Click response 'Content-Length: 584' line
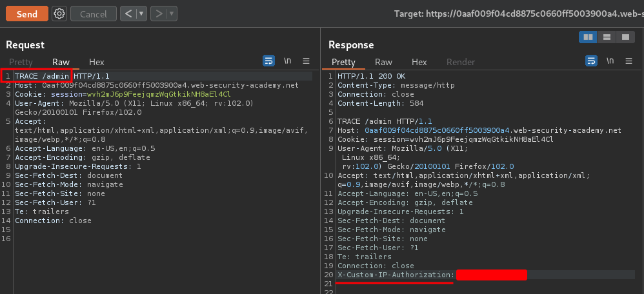 click(x=380, y=103)
